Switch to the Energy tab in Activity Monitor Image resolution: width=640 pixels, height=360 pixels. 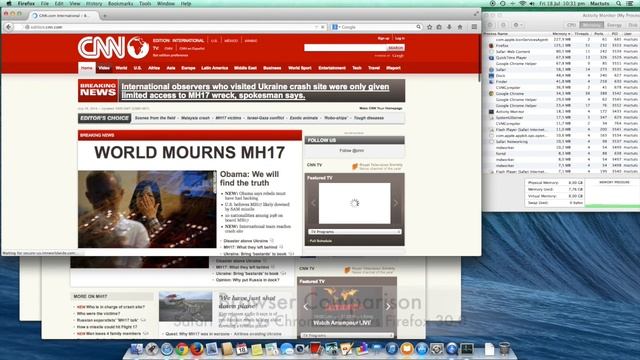(614, 25)
